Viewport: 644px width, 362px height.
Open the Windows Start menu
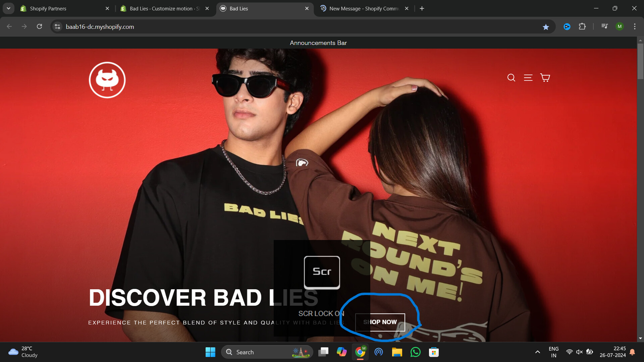(210, 352)
